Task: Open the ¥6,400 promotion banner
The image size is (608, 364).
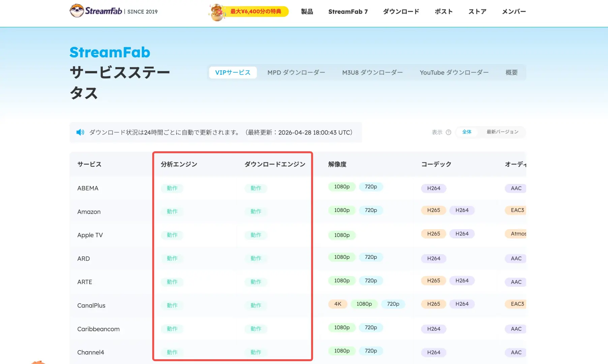Action: [248, 12]
